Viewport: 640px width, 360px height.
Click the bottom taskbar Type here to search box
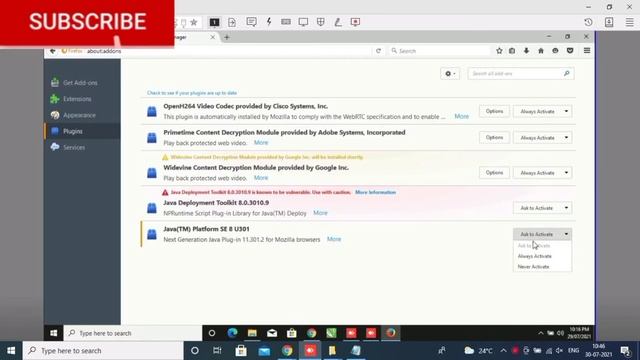pos(103,351)
